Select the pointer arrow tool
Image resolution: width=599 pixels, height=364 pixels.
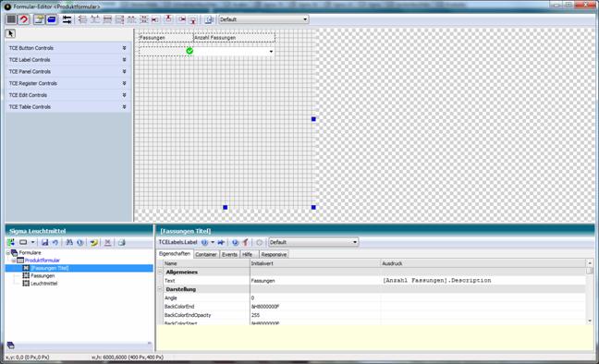(x=10, y=33)
